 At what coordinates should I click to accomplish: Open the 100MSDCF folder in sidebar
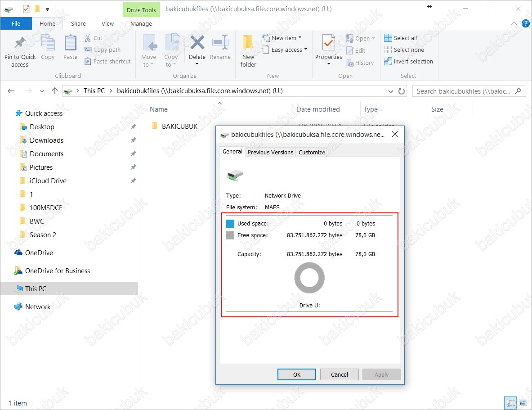[45, 207]
